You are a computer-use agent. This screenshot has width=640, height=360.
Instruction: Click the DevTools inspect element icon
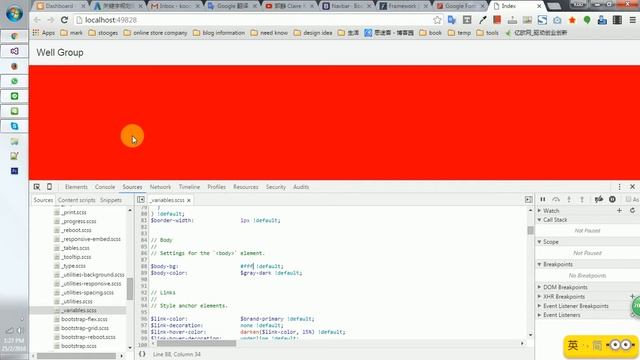[37, 187]
